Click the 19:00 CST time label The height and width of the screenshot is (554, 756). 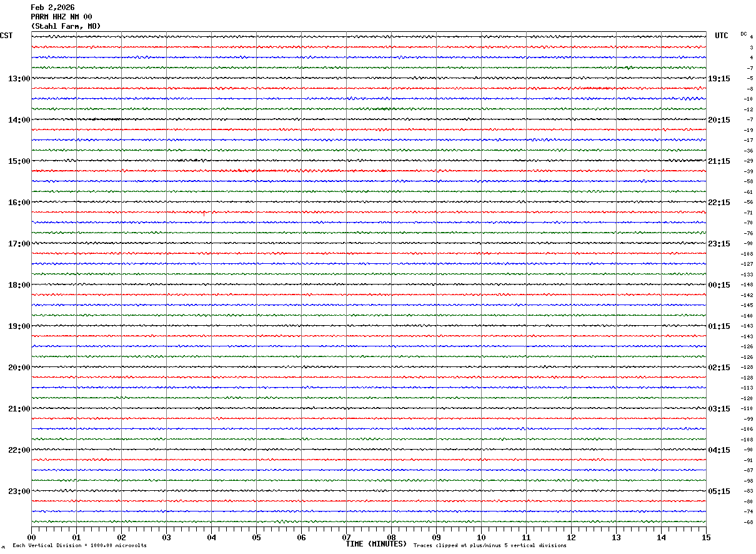pyautogui.click(x=19, y=326)
